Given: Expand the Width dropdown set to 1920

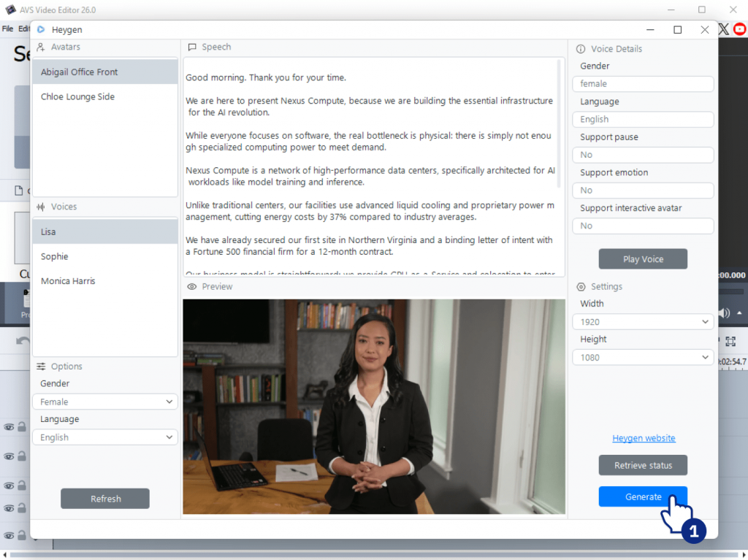Looking at the screenshot, I should tap(643, 322).
